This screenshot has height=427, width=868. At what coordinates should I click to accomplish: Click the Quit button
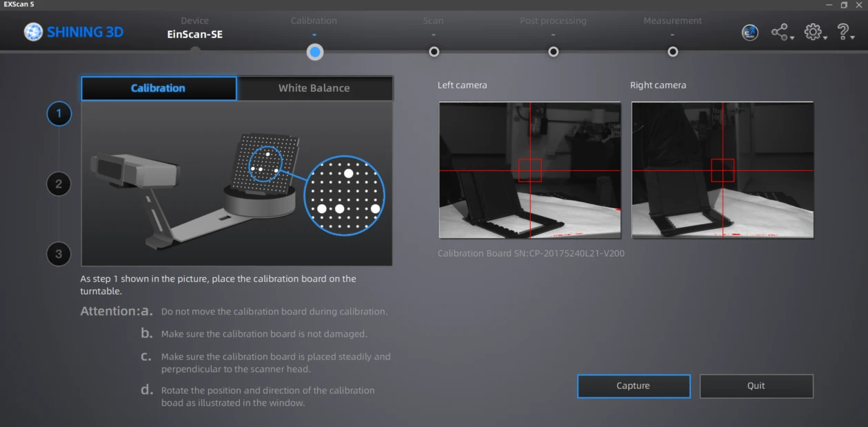pyautogui.click(x=756, y=386)
